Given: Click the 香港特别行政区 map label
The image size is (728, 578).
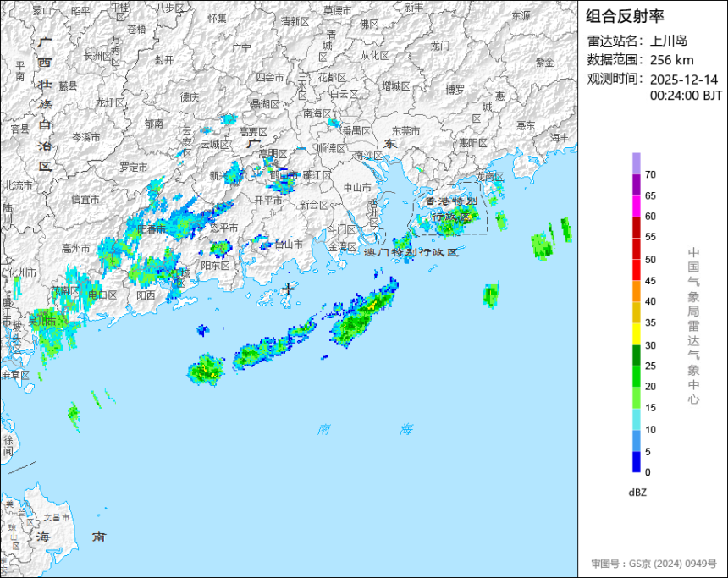Looking at the screenshot, I should [451, 208].
